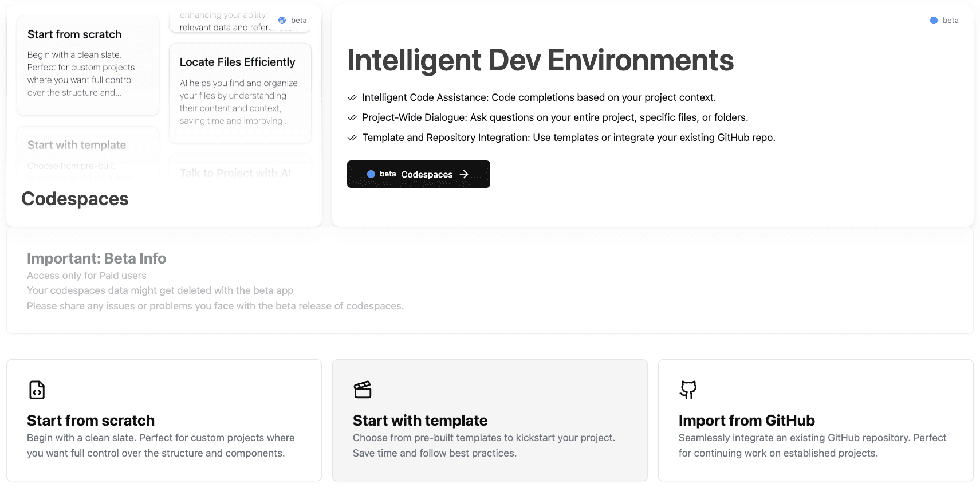Click the Seamlessly integrate an existing GitHub description
Viewport: 980px width, 487px height.
813,445
